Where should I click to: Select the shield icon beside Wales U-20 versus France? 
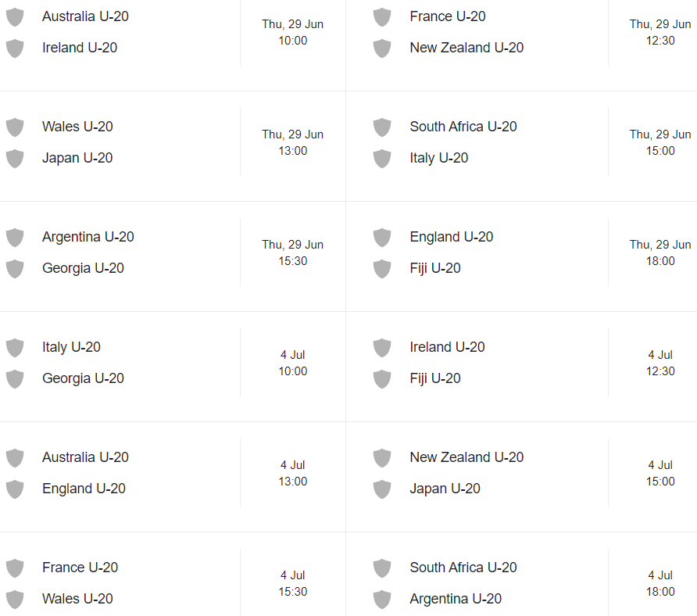point(15,600)
